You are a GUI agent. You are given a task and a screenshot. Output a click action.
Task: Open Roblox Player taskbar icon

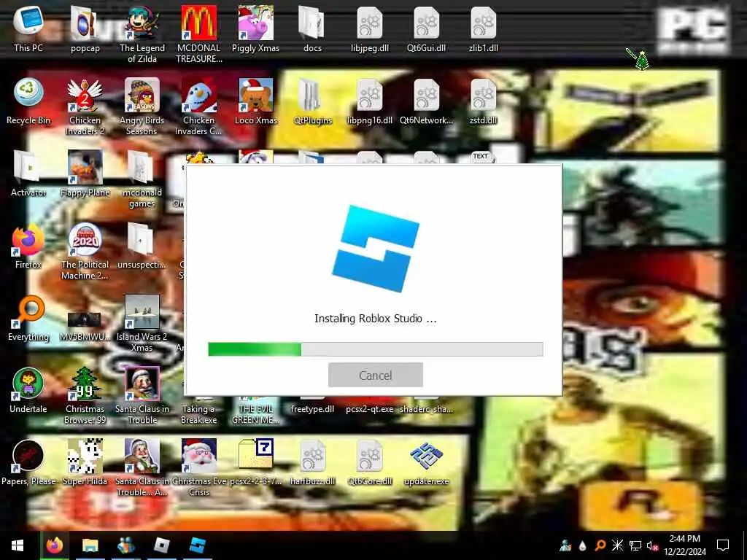[x=162, y=545]
